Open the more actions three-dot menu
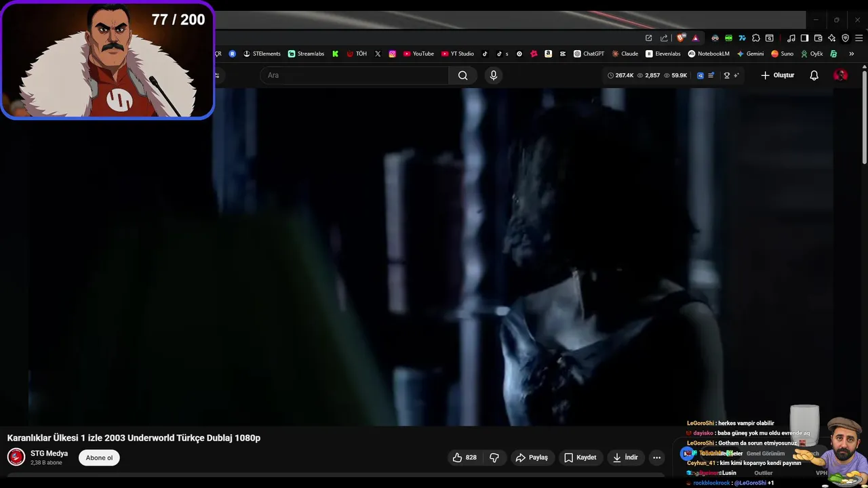The width and height of the screenshot is (868, 488). point(656,457)
